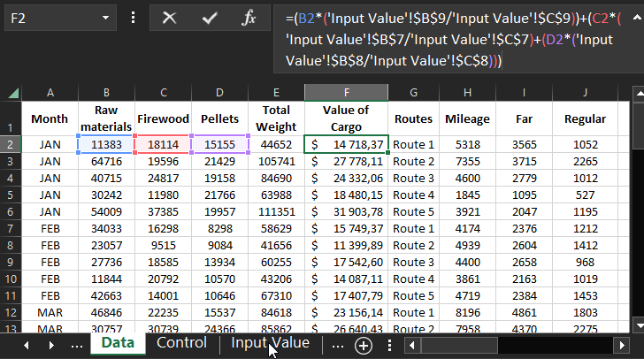The width and height of the screenshot is (644, 359).
Task: Click into the formula bar text
Action: click(x=442, y=39)
